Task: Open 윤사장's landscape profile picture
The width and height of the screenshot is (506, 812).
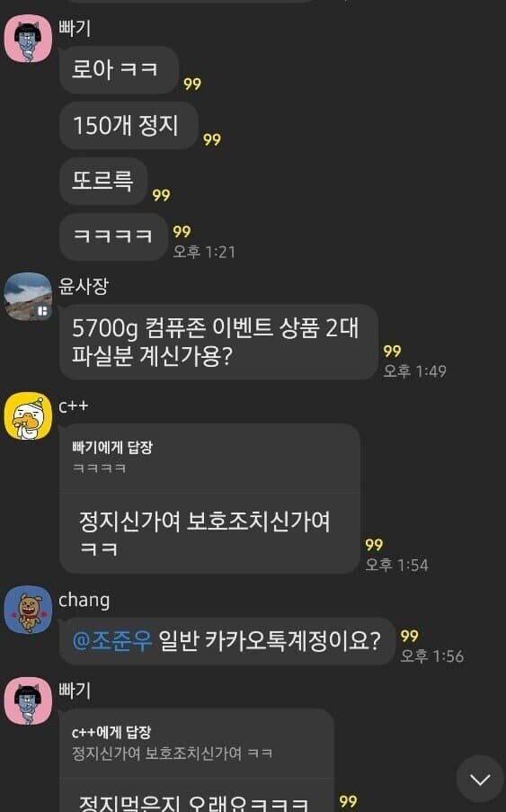Action: click(x=29, y=297)
